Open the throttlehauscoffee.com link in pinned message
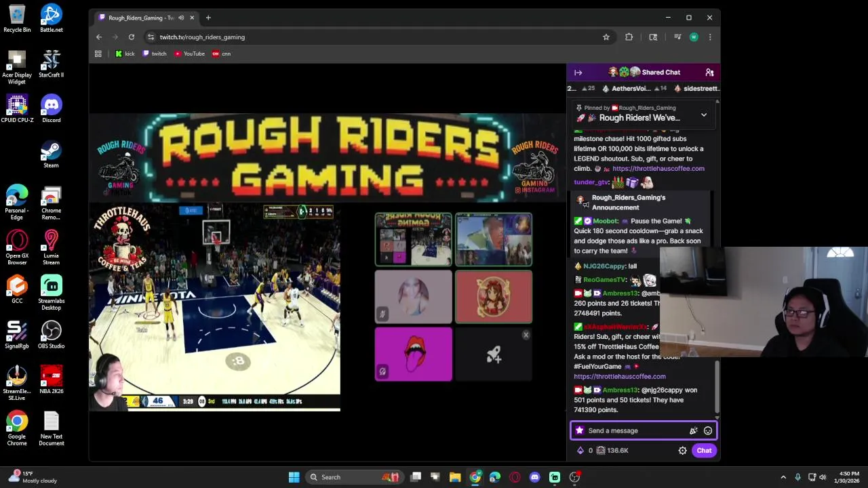Screen dimensions: 868x488 pyautogui.click(x=658, y=169)
